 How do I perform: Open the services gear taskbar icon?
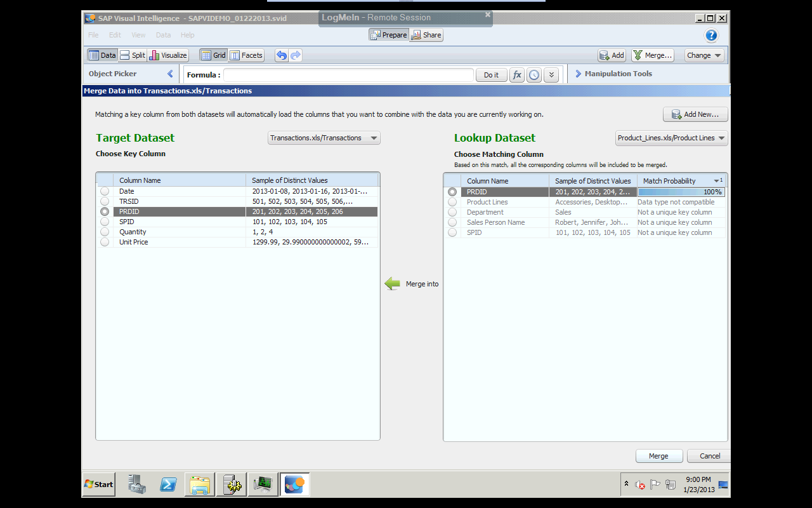(x=231, y=485)
